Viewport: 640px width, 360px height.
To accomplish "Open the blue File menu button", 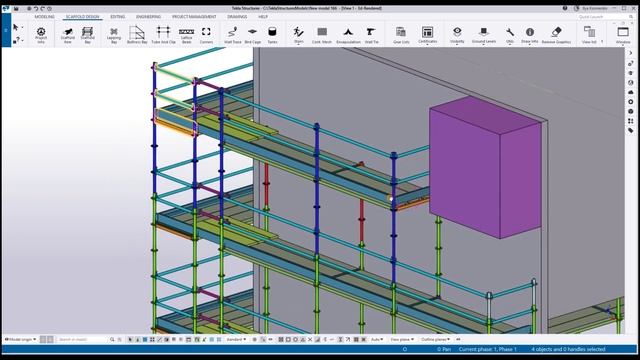I will (x=6, y=31).
